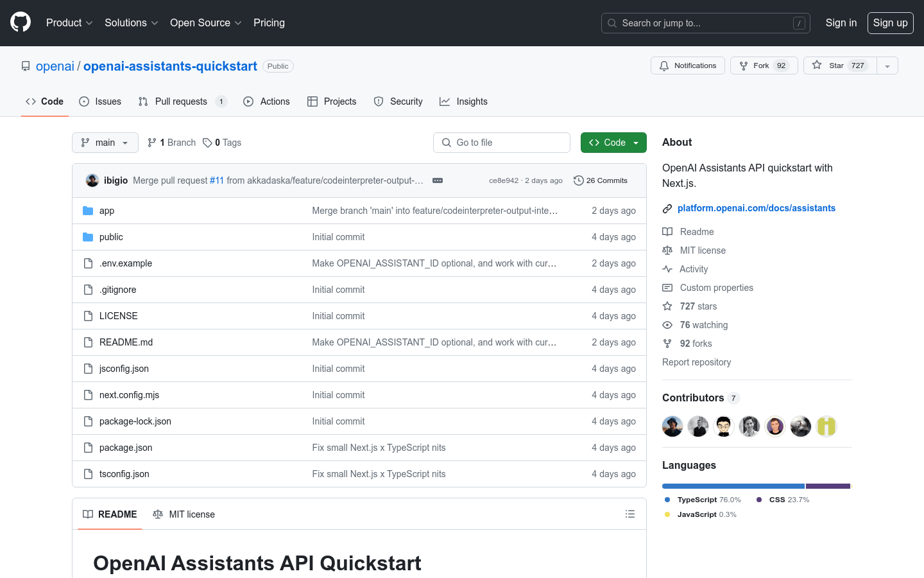
Task: Open package.json's Fix small Next.js commit message
Action: [379, 448]
